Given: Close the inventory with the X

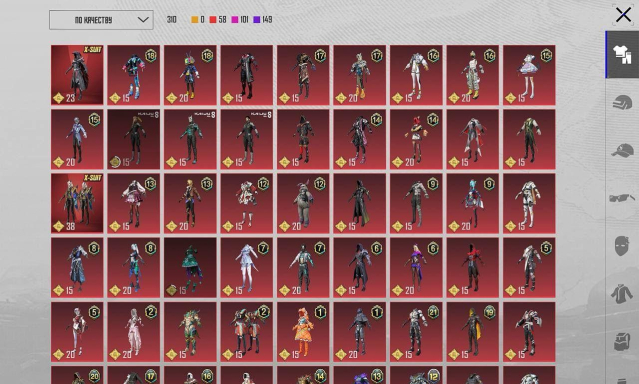Looking at the screenshot, I should tap(623, 15).
